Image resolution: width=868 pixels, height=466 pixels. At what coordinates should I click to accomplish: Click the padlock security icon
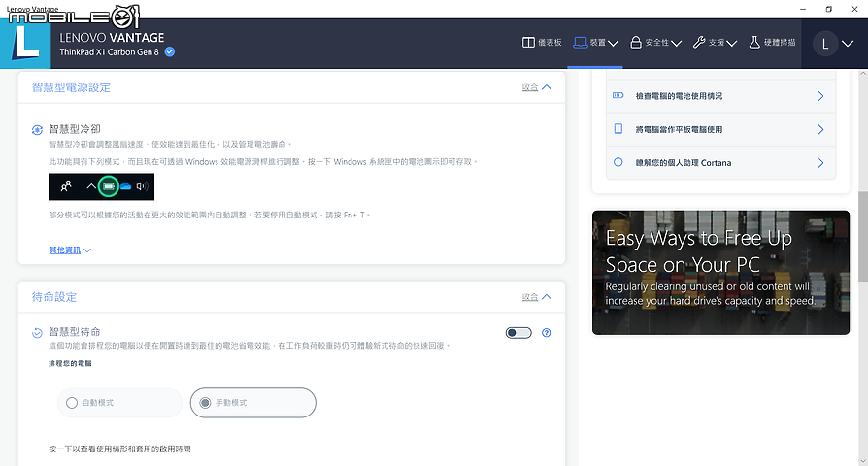(636, 43)
